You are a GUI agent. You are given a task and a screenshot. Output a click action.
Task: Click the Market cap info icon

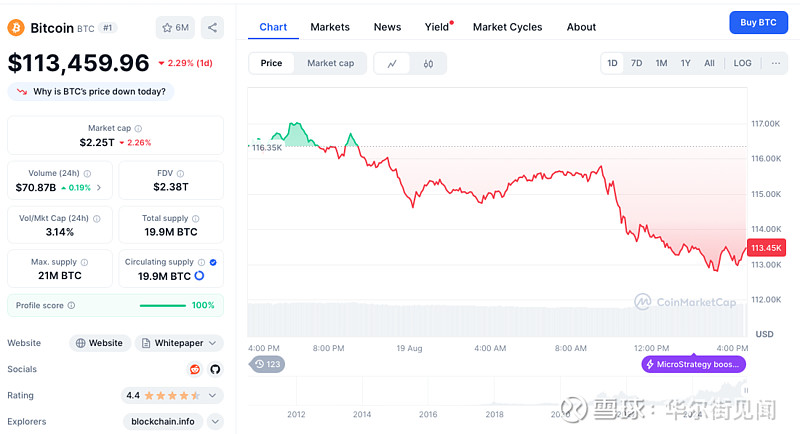pos(138,128)
